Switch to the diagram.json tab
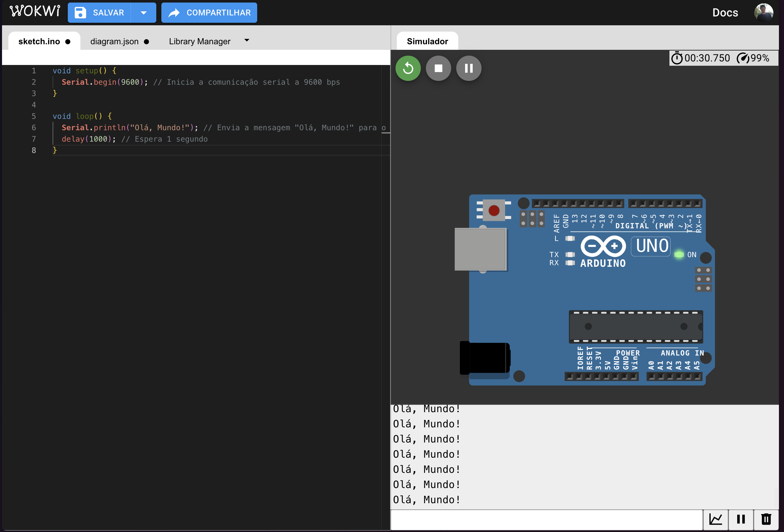Viewport: 784px width, 532px height. 119,41
